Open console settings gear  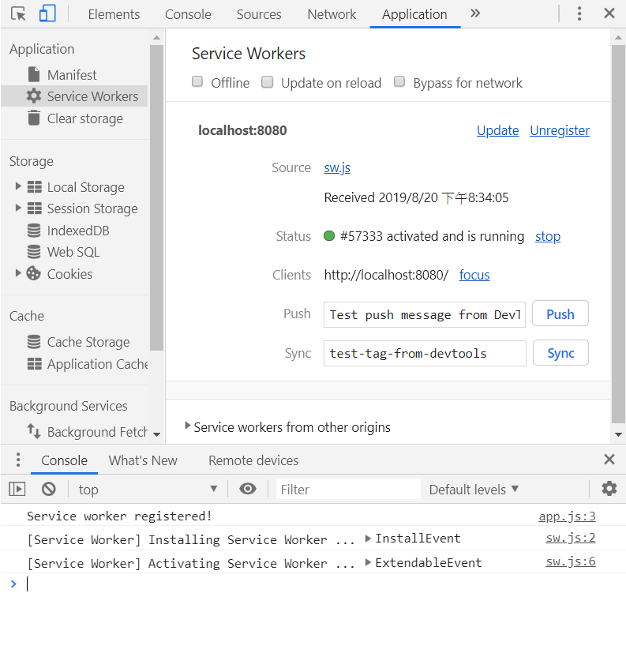click(x=609, y=488)
